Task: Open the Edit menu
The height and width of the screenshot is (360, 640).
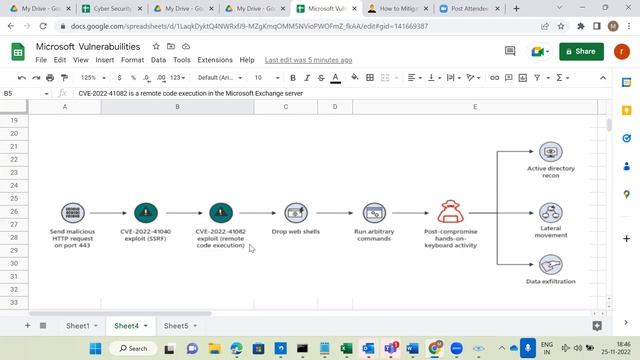Action: point(60,60)
